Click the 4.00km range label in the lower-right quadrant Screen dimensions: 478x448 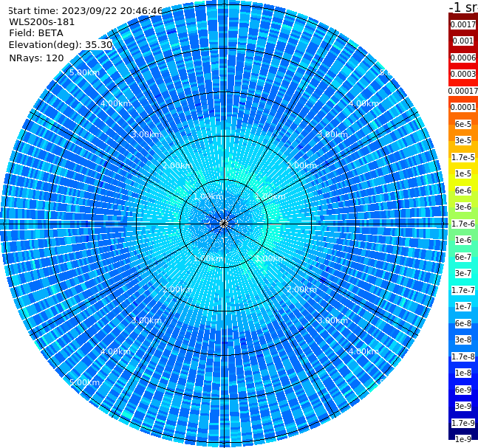[363, 351]
